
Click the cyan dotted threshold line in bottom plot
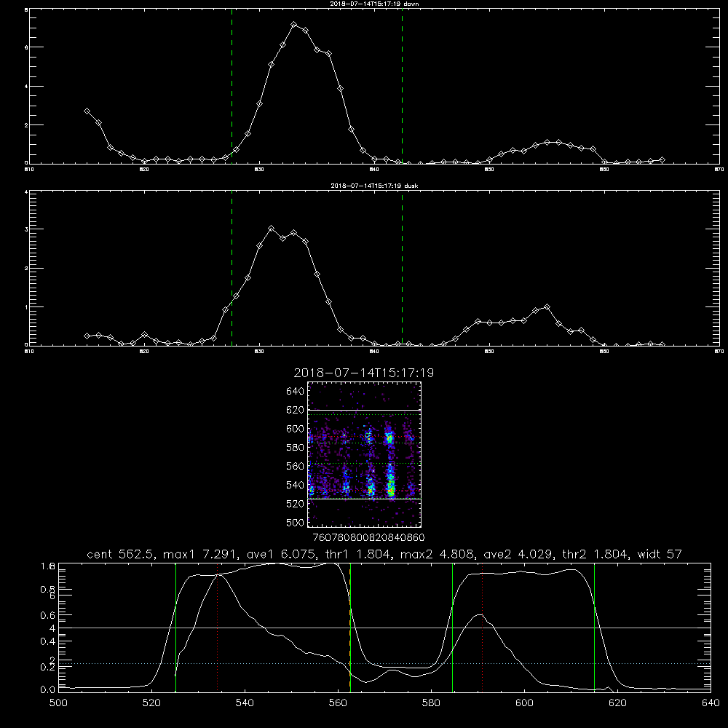(384, 663)
